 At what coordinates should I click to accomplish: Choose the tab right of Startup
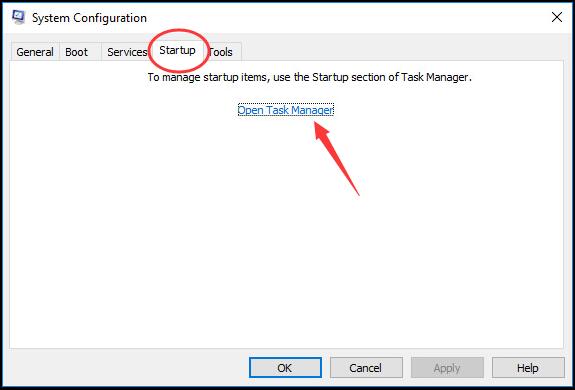tap(221, 52)
